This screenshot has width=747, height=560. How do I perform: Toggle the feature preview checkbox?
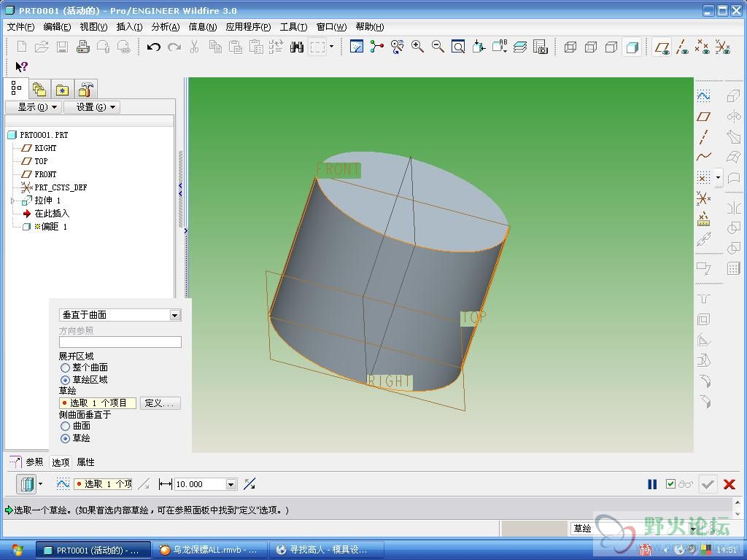671,484
